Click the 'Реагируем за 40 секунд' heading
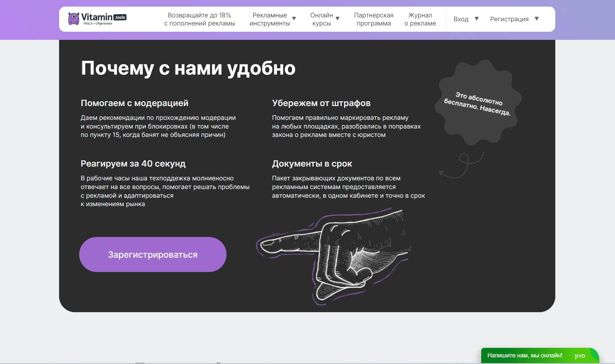615x364 pixels. pos(133,164)
